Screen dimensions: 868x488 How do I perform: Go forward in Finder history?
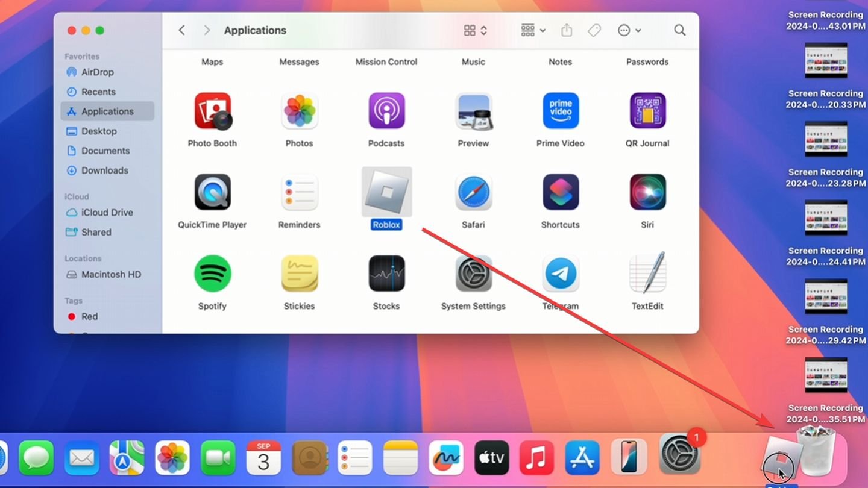pyautogui.click(x=207, y=30)
